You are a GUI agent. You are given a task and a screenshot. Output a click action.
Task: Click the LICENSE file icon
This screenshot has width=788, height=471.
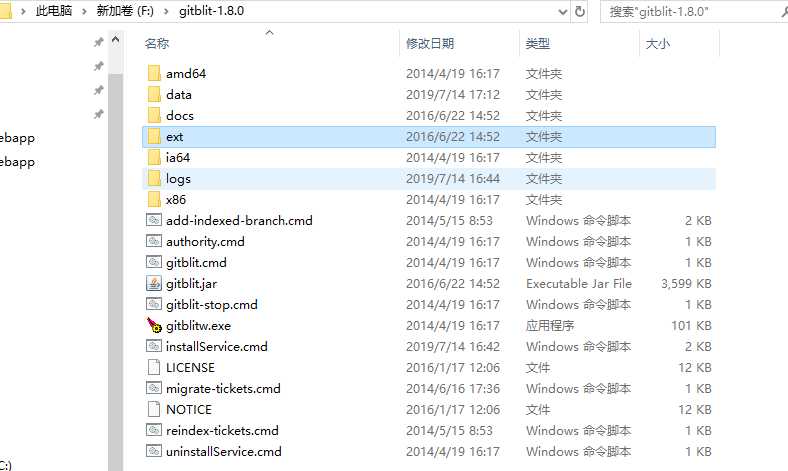[154, 367]
